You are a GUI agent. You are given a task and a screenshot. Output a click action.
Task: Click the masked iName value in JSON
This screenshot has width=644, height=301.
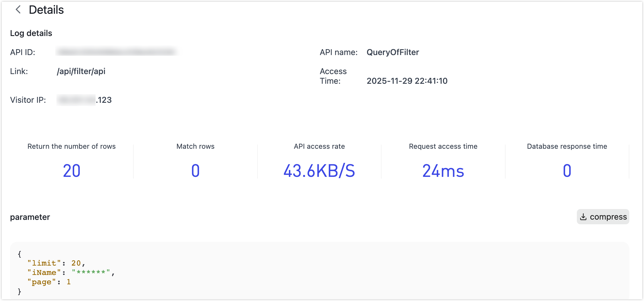pyautogui.click(x=91, y=272)
